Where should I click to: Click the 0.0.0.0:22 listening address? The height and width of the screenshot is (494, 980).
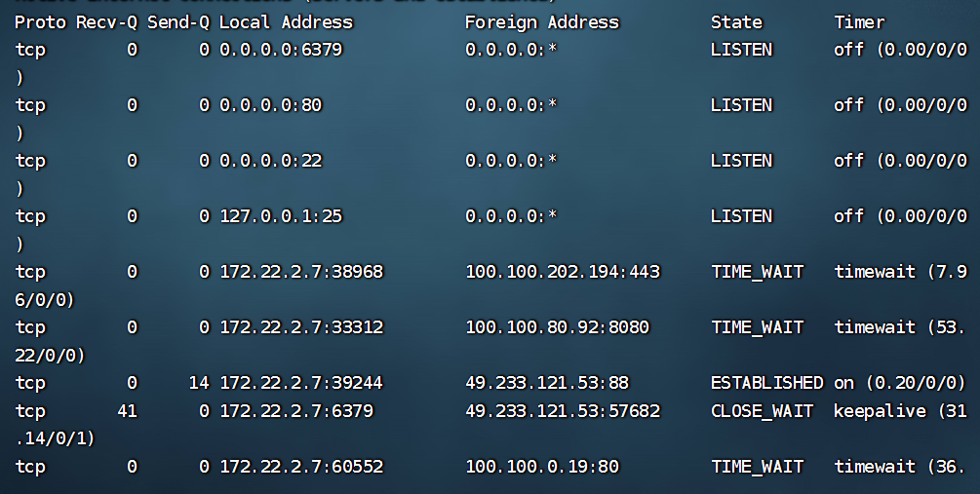(270, 161)
